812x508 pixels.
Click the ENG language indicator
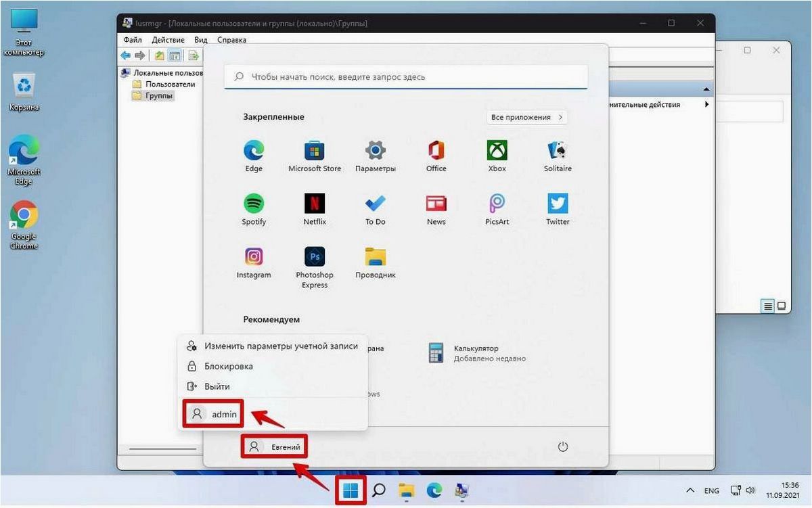[712, 490]
